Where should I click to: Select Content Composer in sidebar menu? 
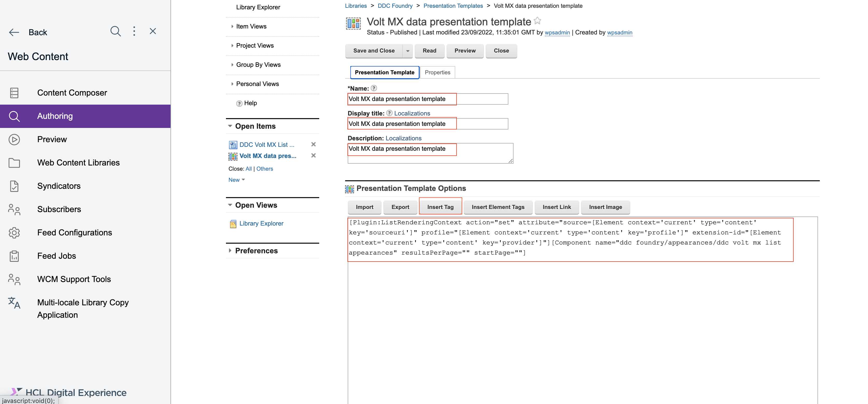coord(72,93)
